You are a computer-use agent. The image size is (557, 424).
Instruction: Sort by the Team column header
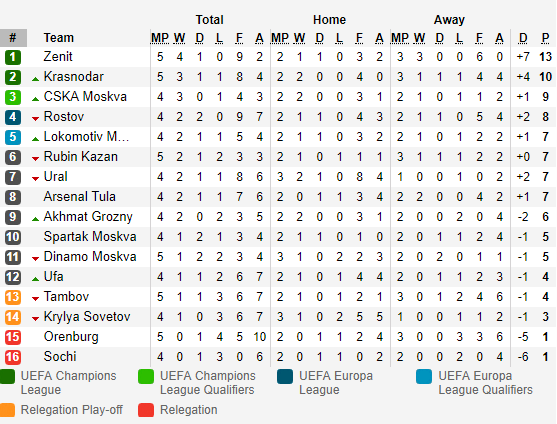[x=59, y=38]
